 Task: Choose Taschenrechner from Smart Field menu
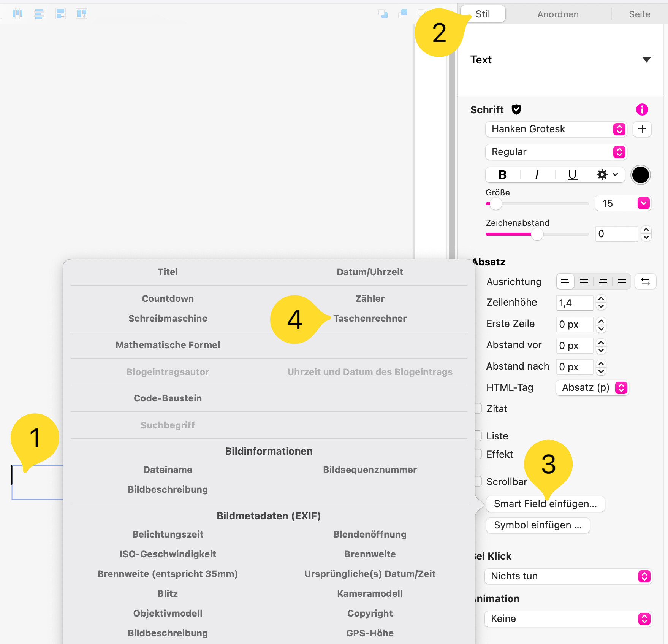click(x=370, y=319)
